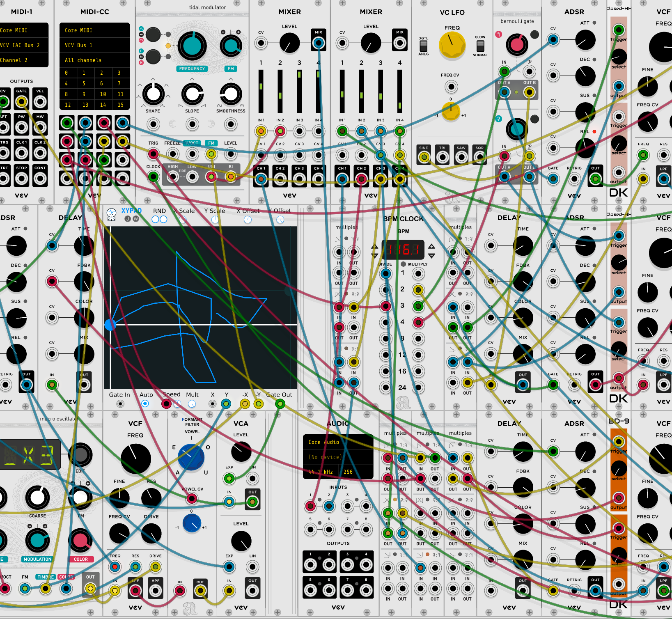
Task: Click the Formant Filter blue VOWEL knob
Action: tap(191, 457)
